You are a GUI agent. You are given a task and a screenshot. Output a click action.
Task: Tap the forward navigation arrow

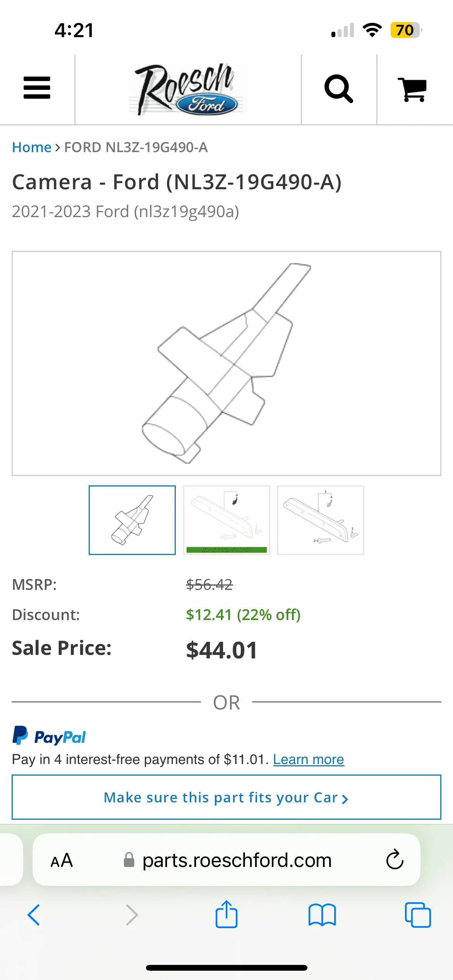pyautogui.click(x=132, y=915)
